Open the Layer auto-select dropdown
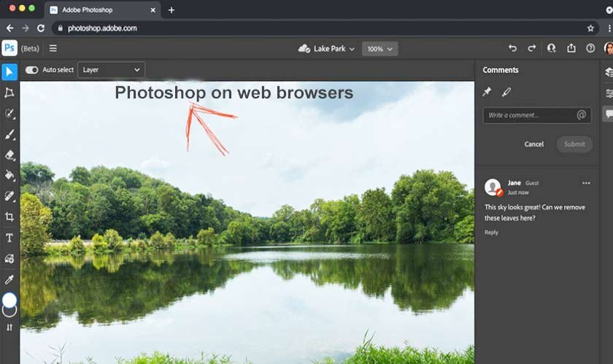 tap(111, 70)
